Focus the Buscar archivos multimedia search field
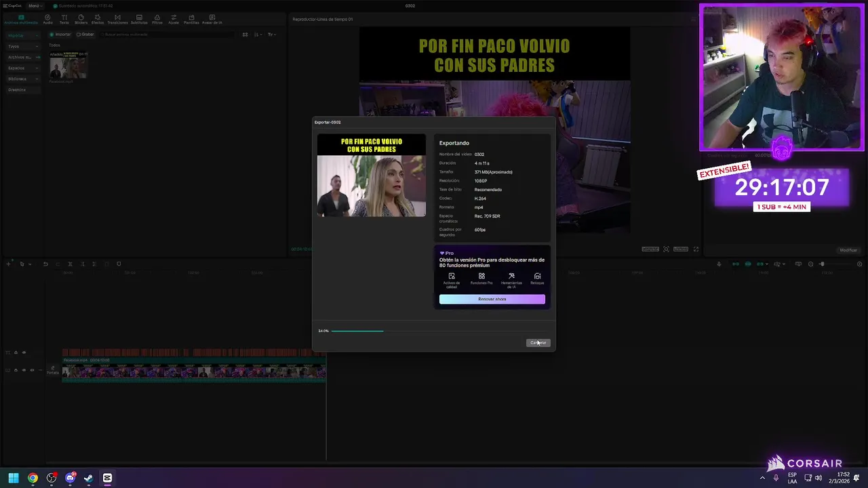 166,34
